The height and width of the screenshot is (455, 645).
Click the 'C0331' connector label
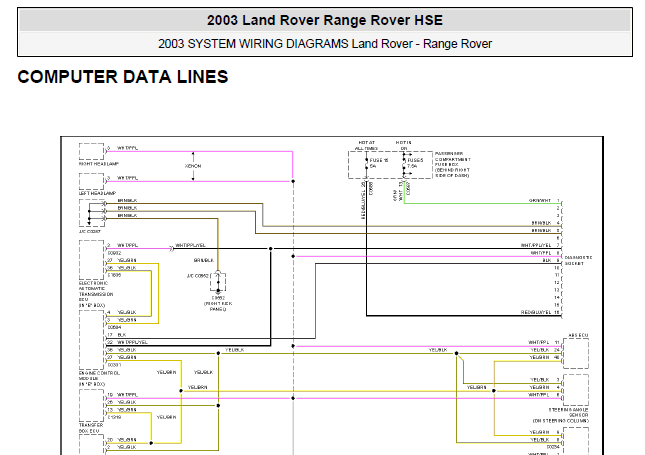114,365
